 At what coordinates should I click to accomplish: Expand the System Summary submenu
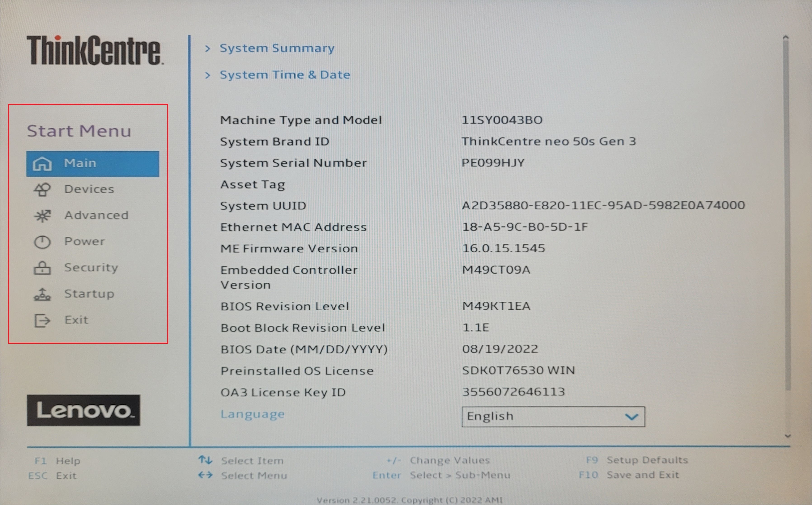277,48
